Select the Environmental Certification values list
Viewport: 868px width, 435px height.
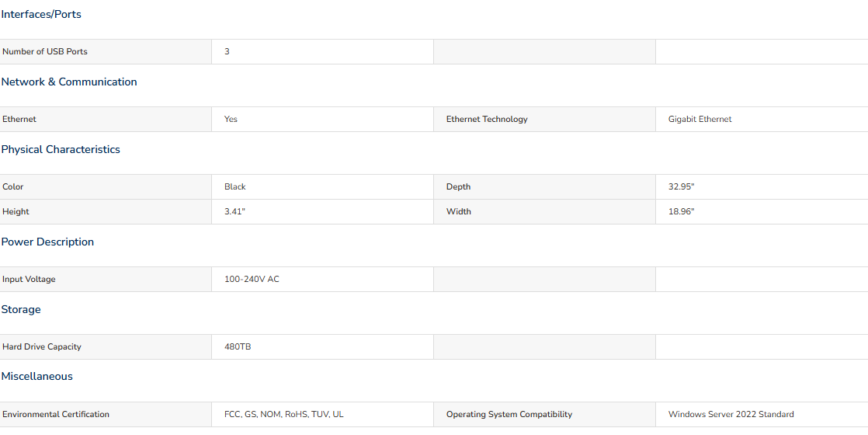[x=284, y=415]
